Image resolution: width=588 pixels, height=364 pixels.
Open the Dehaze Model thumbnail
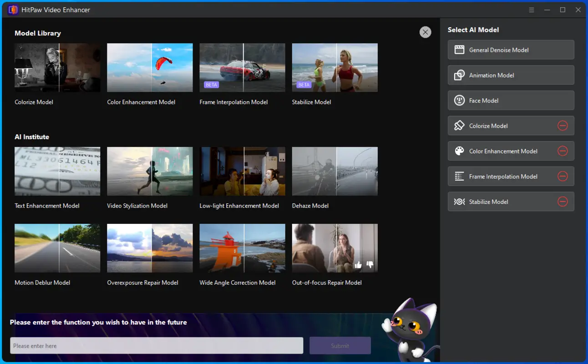point(335,171)
